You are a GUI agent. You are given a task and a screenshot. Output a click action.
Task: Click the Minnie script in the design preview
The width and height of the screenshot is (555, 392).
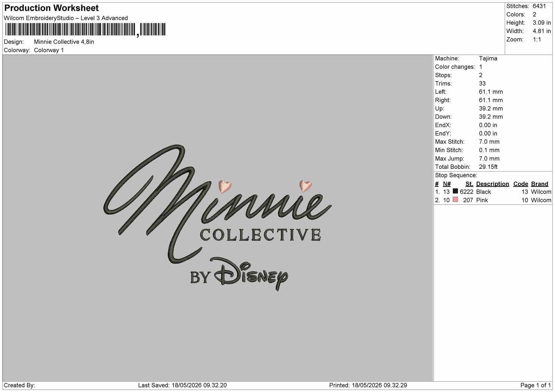click(x=217, y=203)
